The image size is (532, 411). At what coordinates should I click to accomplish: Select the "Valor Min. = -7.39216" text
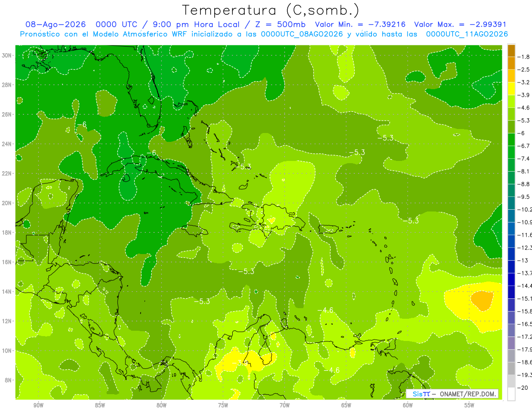(x=360, y=25)
